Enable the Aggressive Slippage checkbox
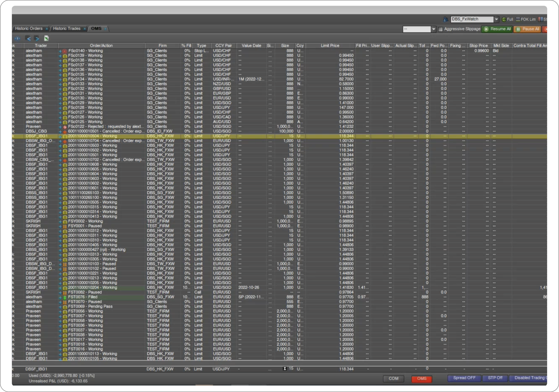 pos(440,29)
